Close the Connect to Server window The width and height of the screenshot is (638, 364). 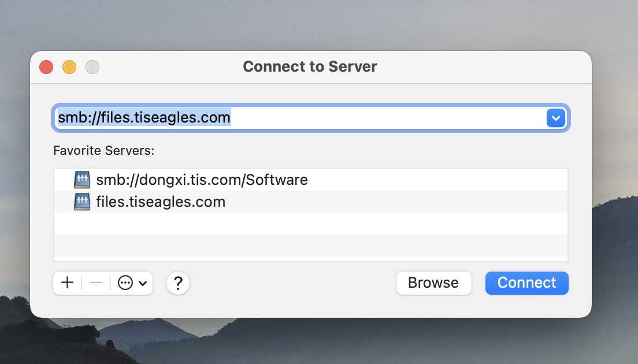coord(46,67)
